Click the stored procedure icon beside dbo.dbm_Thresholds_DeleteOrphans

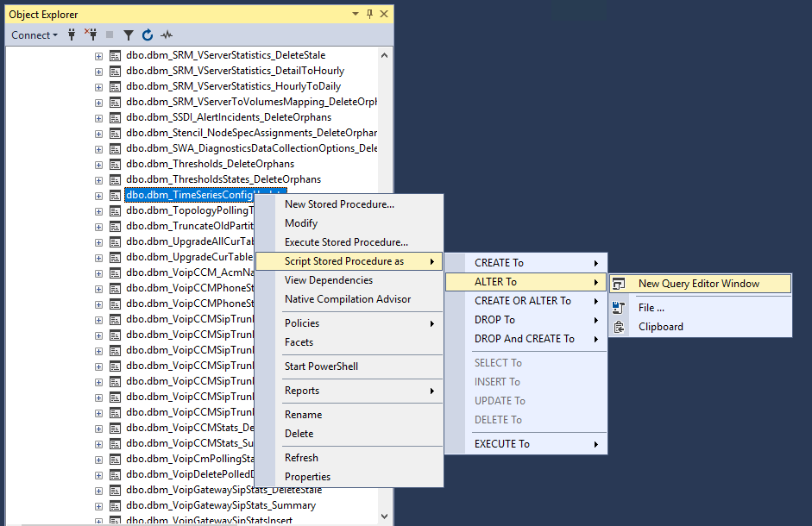115,165
